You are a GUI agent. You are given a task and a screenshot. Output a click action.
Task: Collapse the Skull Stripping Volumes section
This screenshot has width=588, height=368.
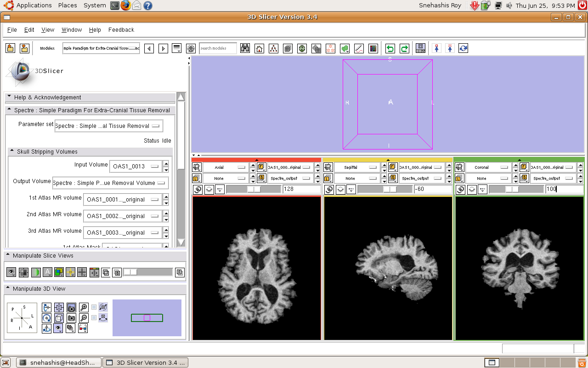(11, 151)
